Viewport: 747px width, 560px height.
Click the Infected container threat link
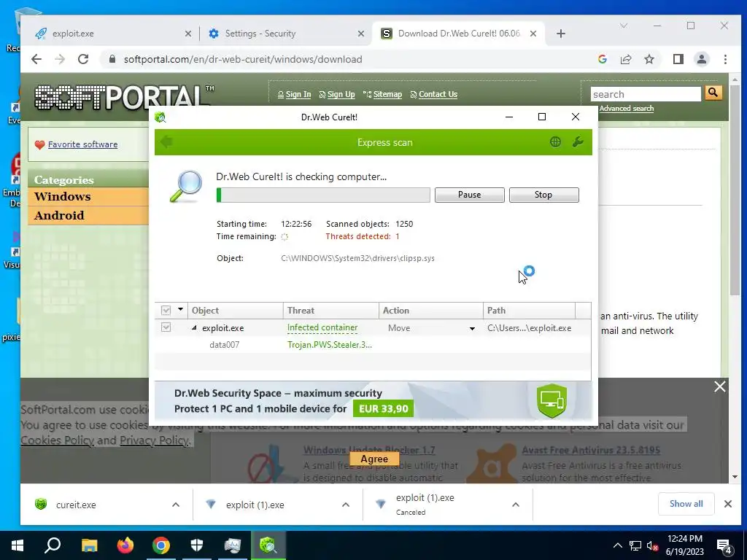[322, 327]
